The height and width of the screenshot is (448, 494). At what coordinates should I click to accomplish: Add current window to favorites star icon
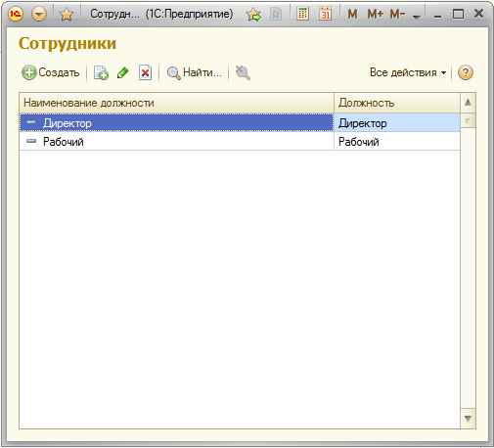coord(253,15)
